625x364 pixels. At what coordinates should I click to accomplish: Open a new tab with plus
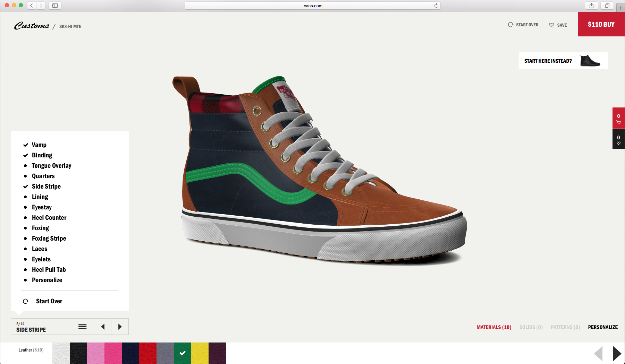coord(620,7)
